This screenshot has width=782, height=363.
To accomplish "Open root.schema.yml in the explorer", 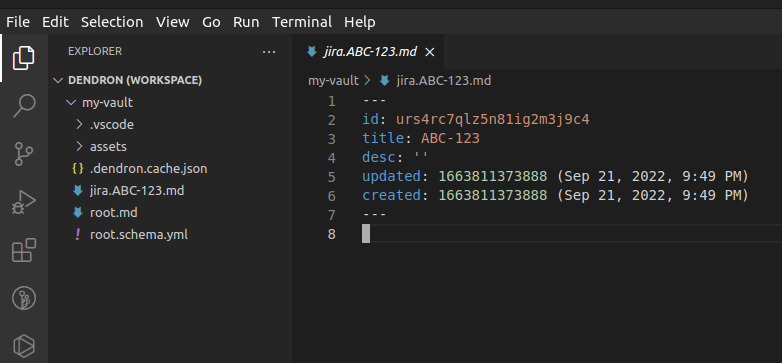I will click(x=139, y=234).
